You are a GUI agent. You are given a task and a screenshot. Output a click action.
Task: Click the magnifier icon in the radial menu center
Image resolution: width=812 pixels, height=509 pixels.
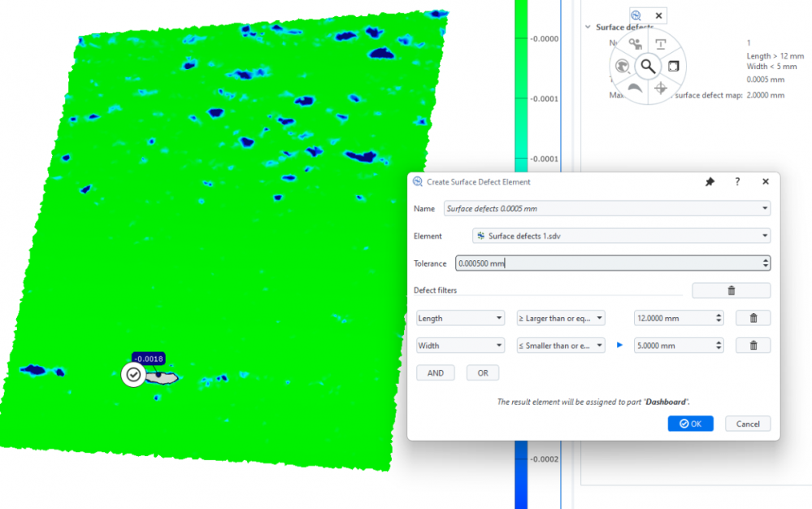click(x=648, y=67)
